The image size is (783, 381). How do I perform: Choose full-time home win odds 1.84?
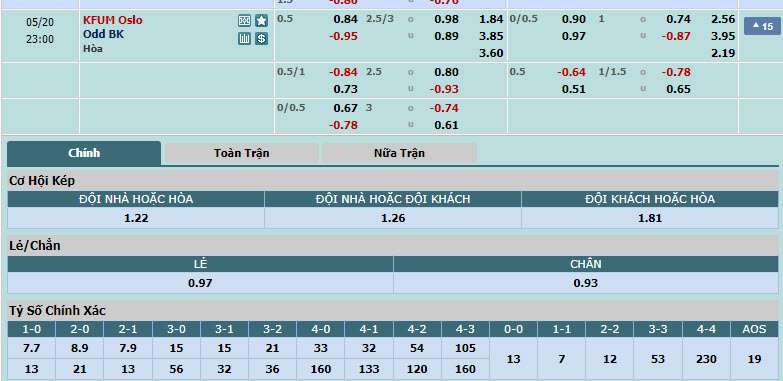pyautogui.click(x=491, y=19)
